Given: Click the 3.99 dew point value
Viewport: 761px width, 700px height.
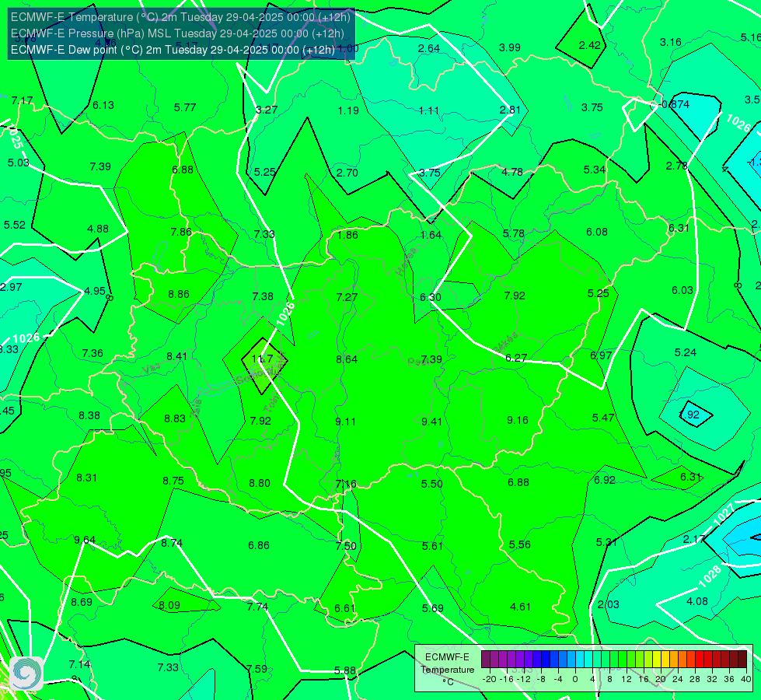Looking at the screenshot, I should click(x=510, y=47).
